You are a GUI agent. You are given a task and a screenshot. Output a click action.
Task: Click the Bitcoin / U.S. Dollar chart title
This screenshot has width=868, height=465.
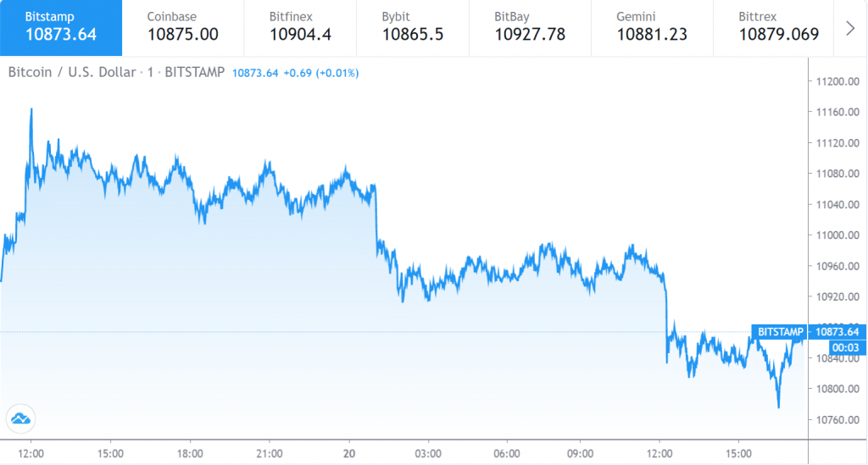point(71,73)
